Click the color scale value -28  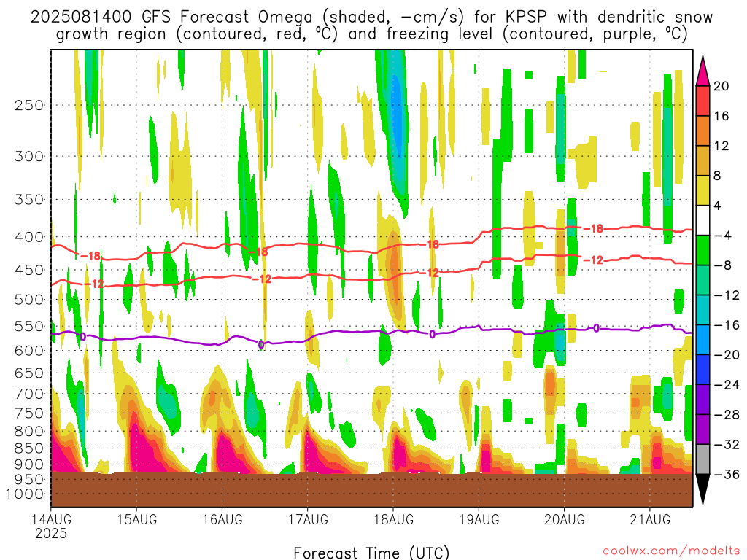[727, 415]
